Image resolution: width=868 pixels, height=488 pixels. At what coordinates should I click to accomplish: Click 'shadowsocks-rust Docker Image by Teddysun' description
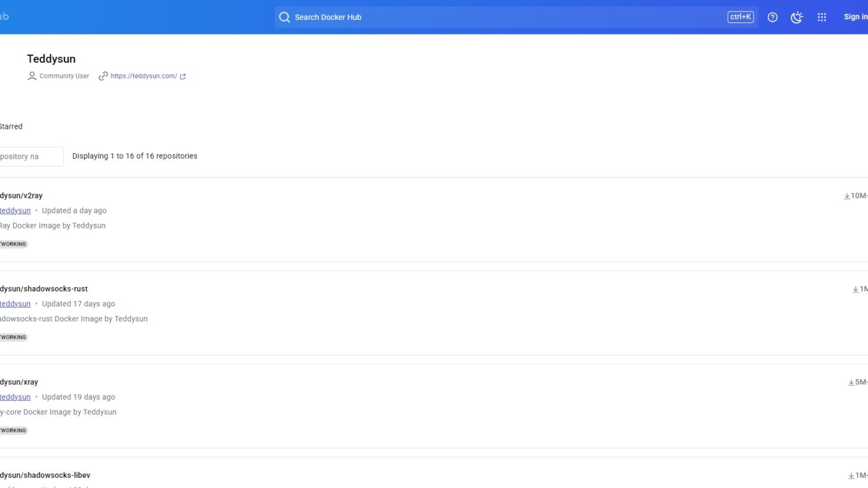click(73, 318)
